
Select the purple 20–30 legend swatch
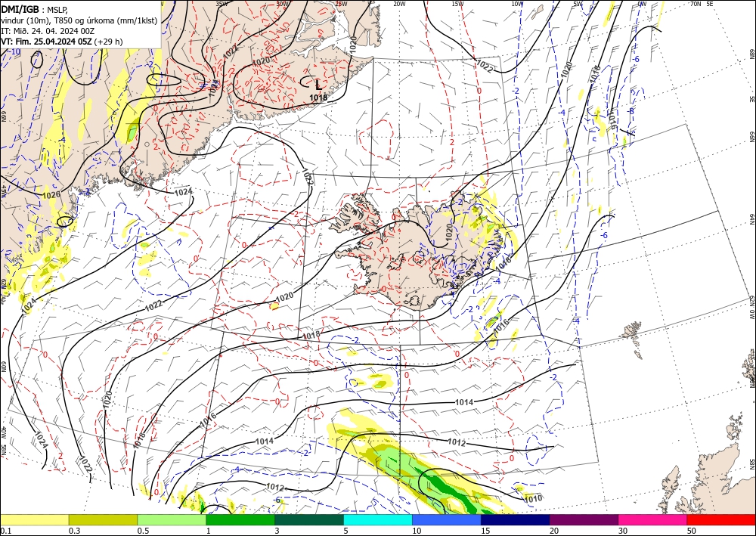tap(584, 519)
